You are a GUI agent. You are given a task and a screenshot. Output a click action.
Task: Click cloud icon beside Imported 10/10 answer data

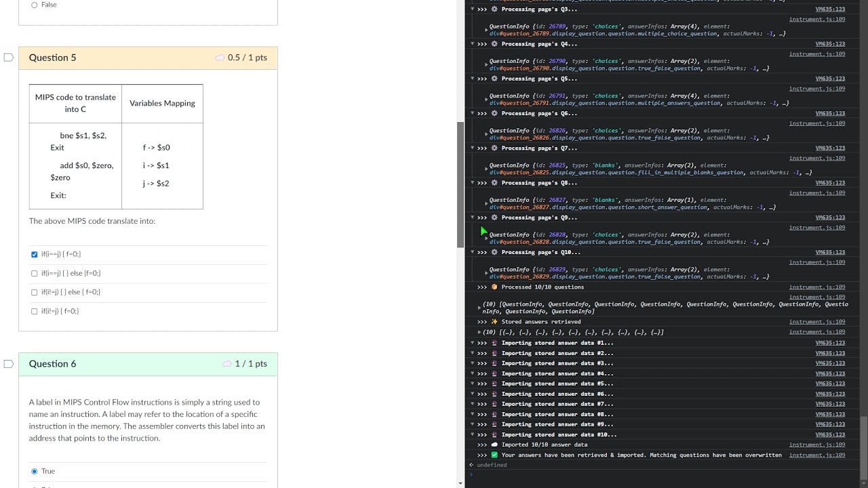pyautogui.click(x=494, y=445)
